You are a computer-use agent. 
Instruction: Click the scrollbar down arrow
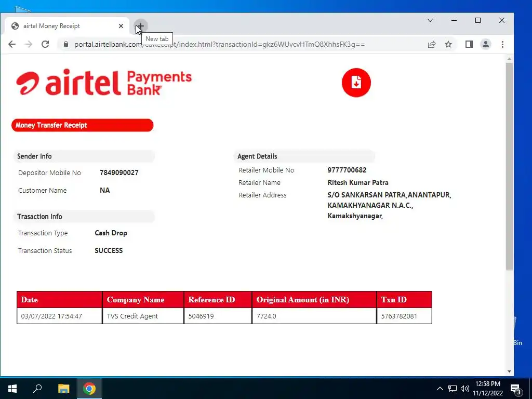coord(509,371)
